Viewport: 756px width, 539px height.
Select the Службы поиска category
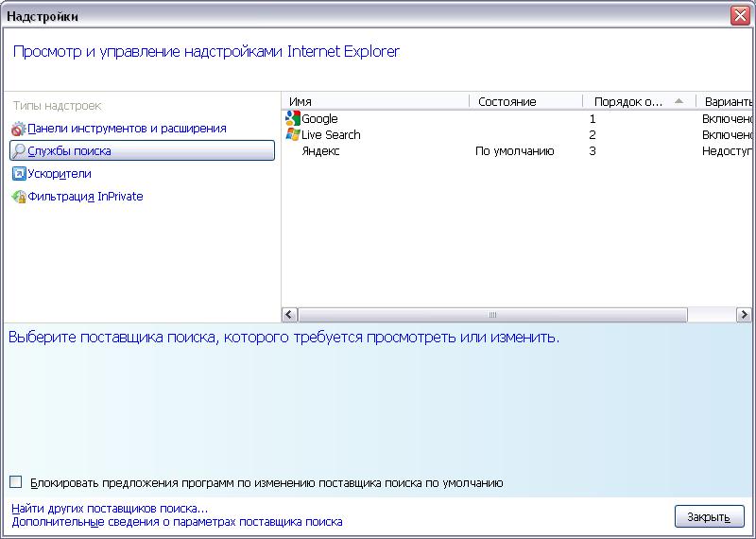click(x=143, y=150)
